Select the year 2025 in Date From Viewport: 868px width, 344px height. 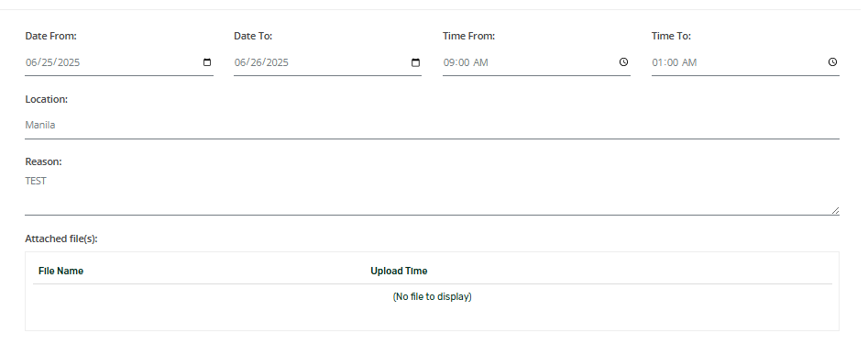pos(69,62)
